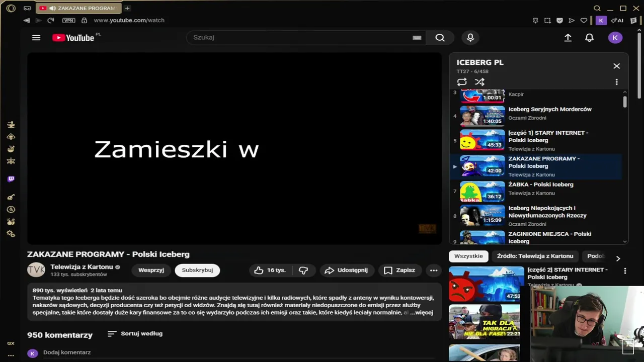644x362 pixels.
Task: Click the playlist scrollbar thumb
Action: point(625,102)
